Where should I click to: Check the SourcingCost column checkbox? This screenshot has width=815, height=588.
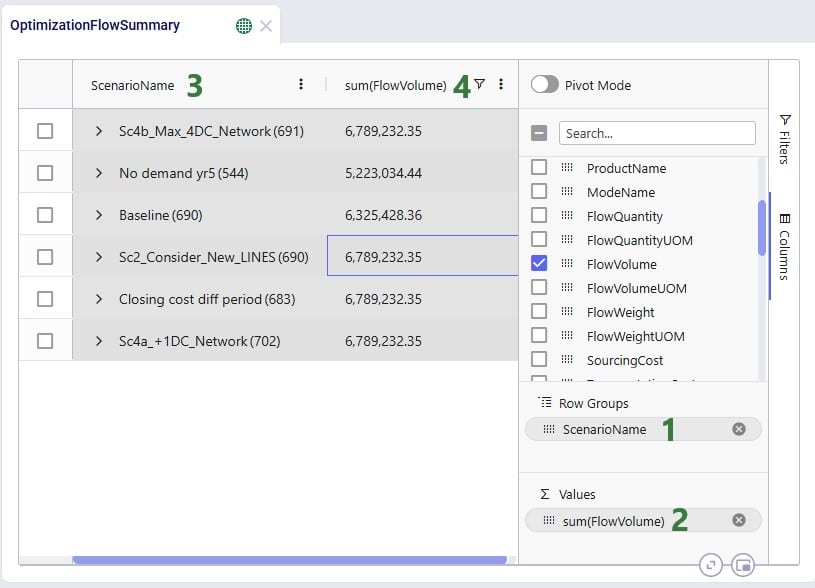pyautogui.click(x=539, y=359)
